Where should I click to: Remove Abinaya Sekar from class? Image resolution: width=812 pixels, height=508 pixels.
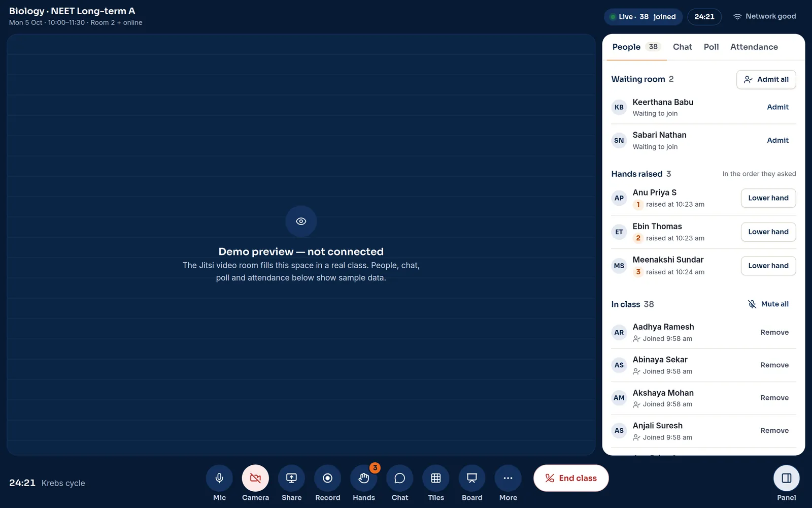pyautogui.click(x=774, y=365)
